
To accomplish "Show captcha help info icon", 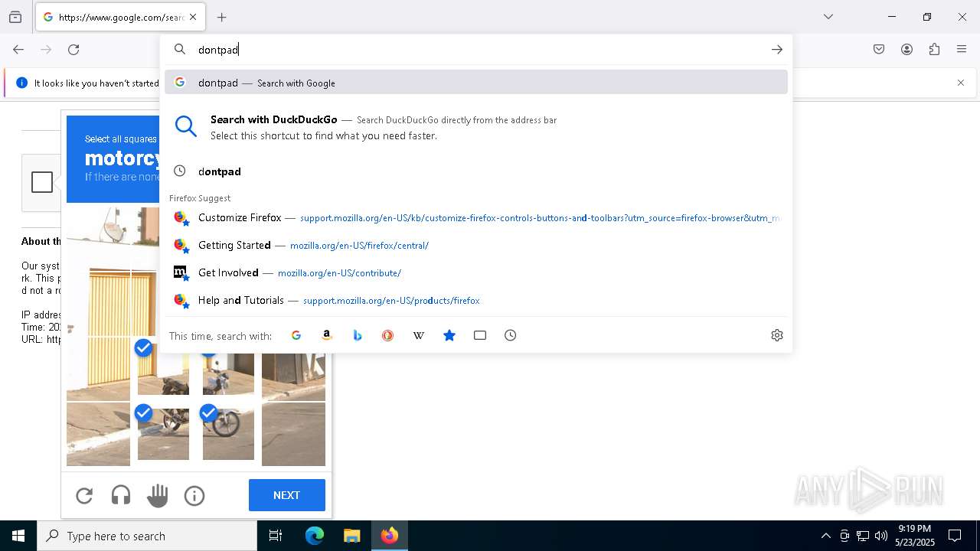I will tap(194, 496).
